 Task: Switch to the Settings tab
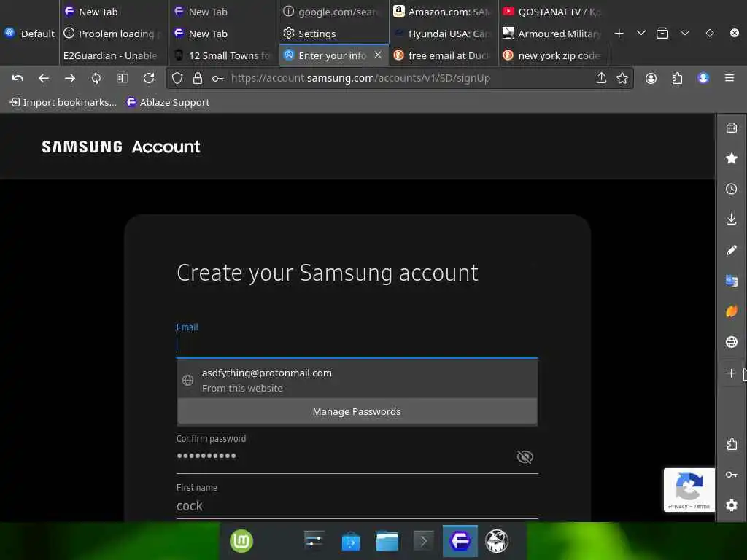click(x=333, y=34)
